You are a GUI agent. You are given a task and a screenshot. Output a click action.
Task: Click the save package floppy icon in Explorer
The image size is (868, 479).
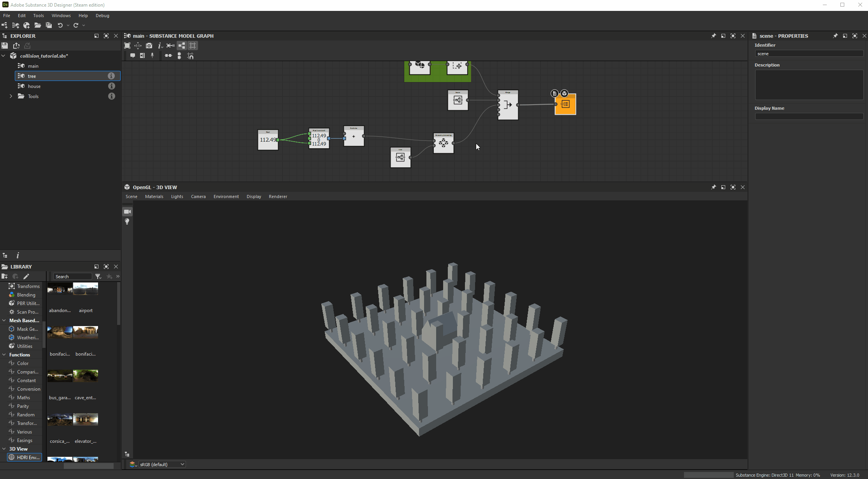point(5,46)
